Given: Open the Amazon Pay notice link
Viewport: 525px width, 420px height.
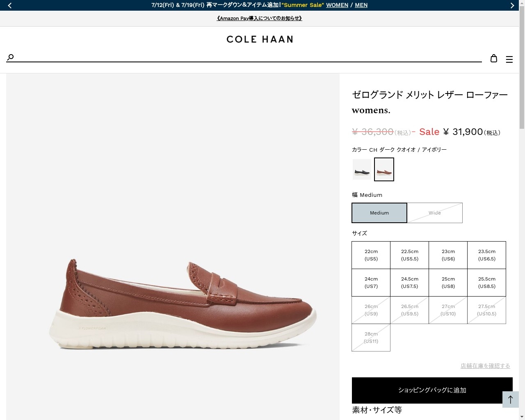Looking at the screenshot, I should (259, 18).
